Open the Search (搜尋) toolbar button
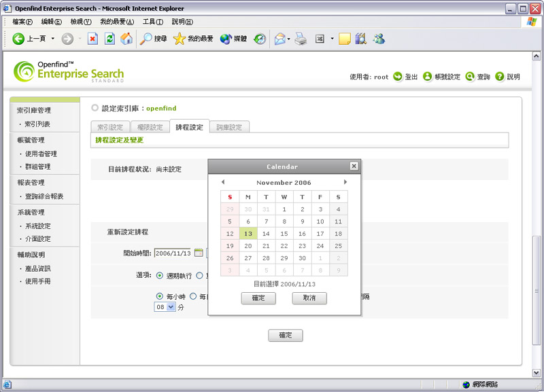The height and width of the screenshot is (392, 544). [x=154, y=39]
